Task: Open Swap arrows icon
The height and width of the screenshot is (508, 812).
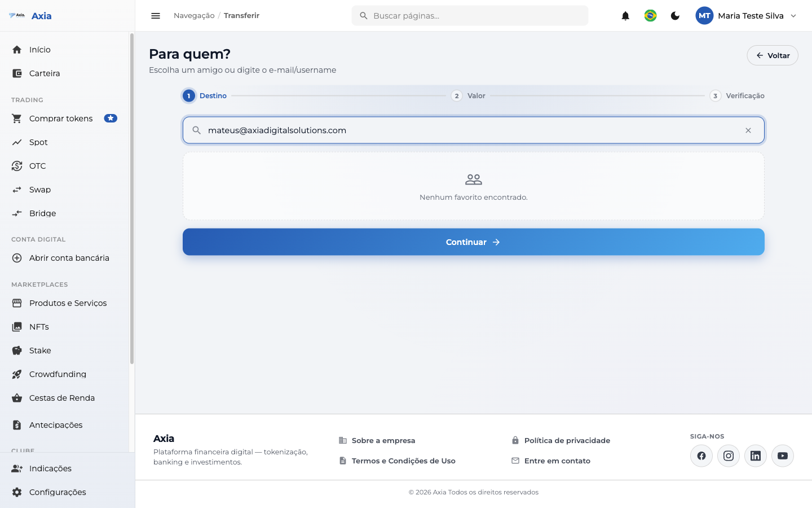Action: 17,190
